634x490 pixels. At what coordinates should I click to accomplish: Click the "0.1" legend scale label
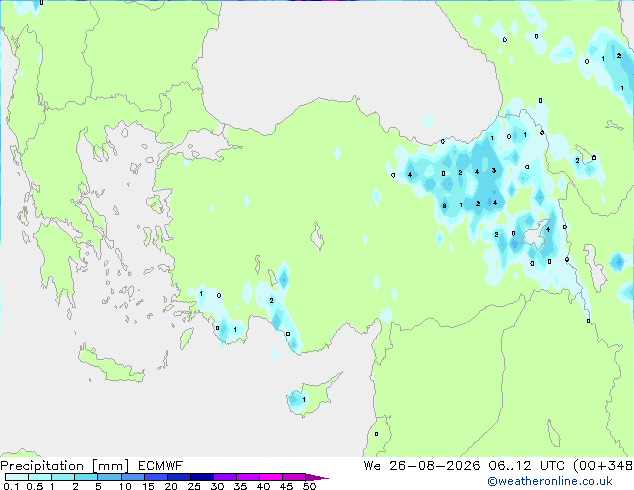click(11, 486)
